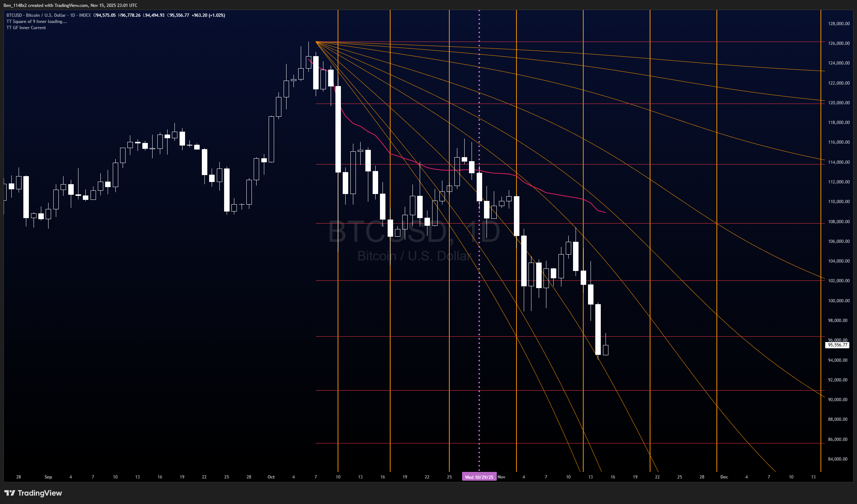This screenshot has width=857, height=504.
Task: Click the 84,000.00 price axis label
Action: (x=838, y=459)
